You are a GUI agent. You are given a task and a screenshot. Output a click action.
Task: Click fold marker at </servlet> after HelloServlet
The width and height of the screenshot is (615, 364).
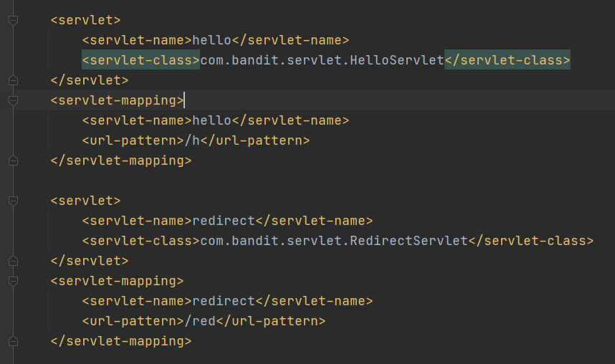coord(13,80)
